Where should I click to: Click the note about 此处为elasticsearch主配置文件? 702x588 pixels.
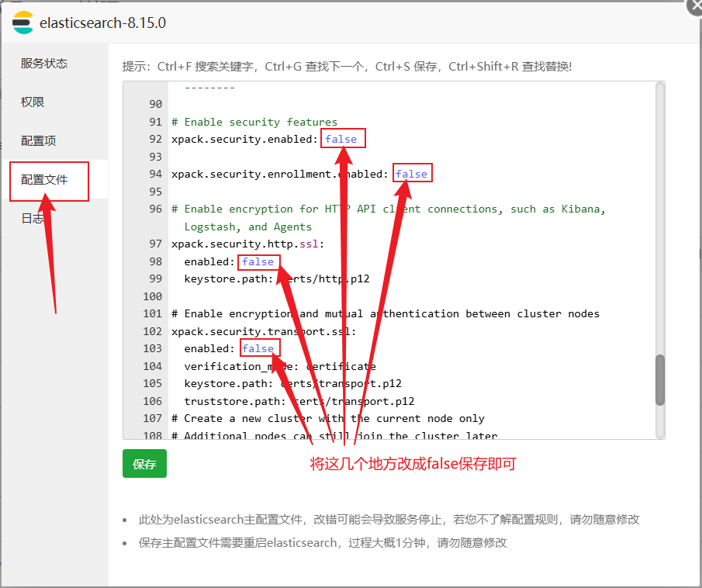(389, 520)
